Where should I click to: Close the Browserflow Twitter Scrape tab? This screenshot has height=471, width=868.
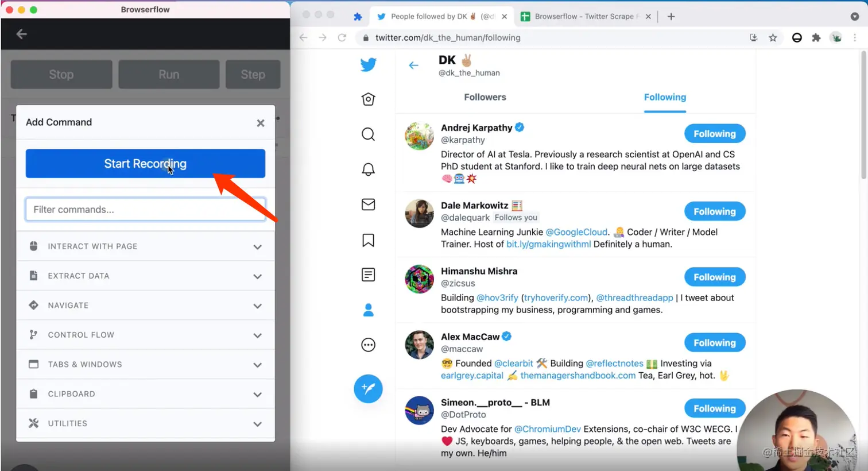[648, 17]
